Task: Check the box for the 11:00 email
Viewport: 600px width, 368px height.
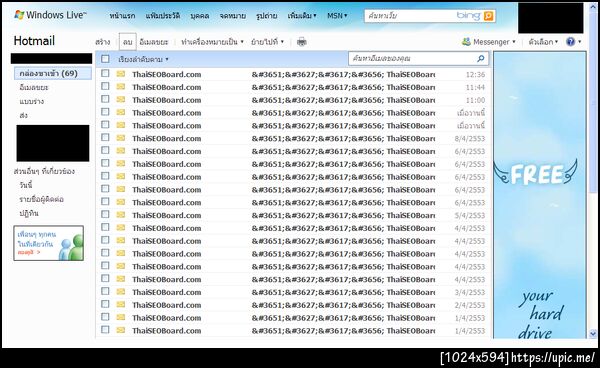Action: [x=105, y=99]
